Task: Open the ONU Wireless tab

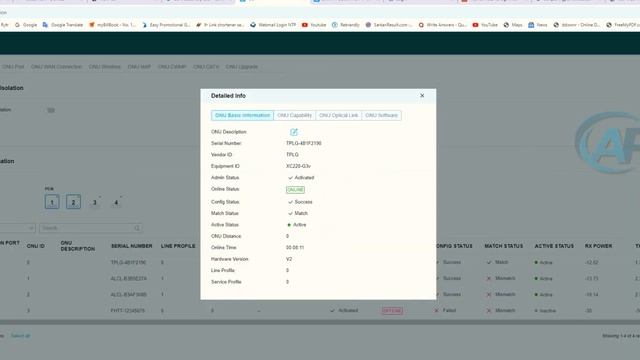Action: coord(104,67)
